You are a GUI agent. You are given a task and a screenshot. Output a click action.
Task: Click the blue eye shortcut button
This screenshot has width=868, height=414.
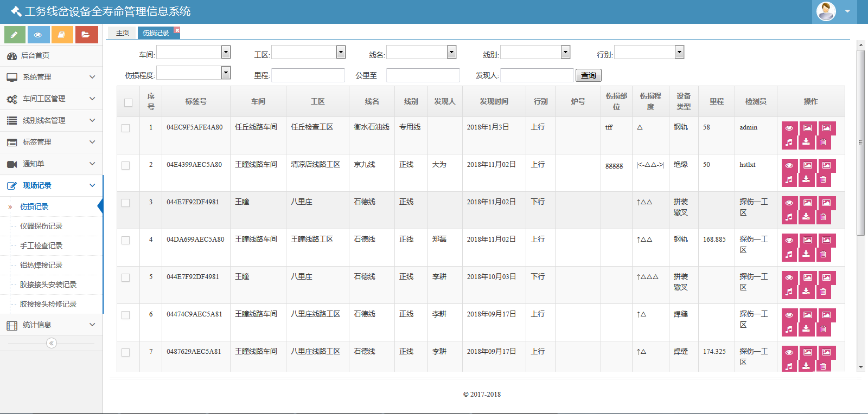pyautogui.click(x=39, y=35)
